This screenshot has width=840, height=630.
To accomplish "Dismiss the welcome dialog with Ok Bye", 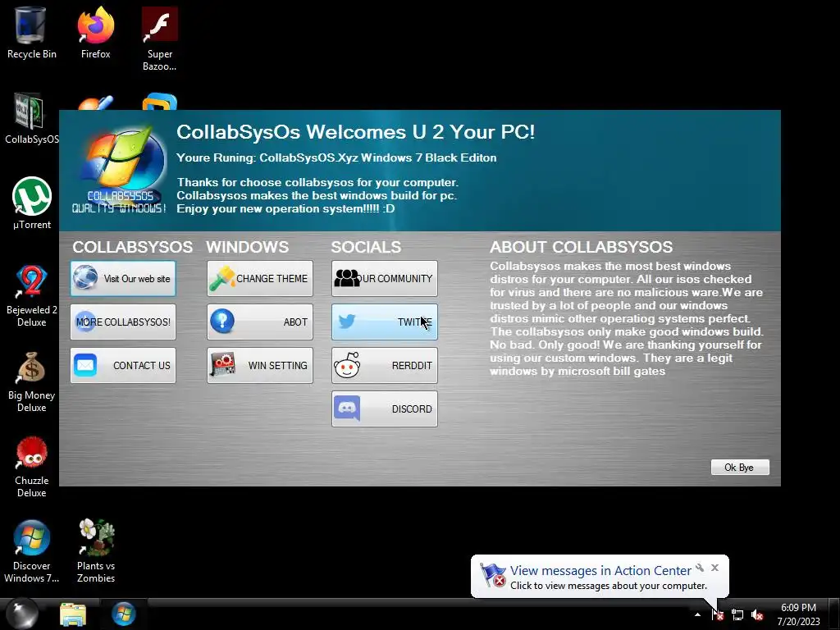I will coord(740,467).
